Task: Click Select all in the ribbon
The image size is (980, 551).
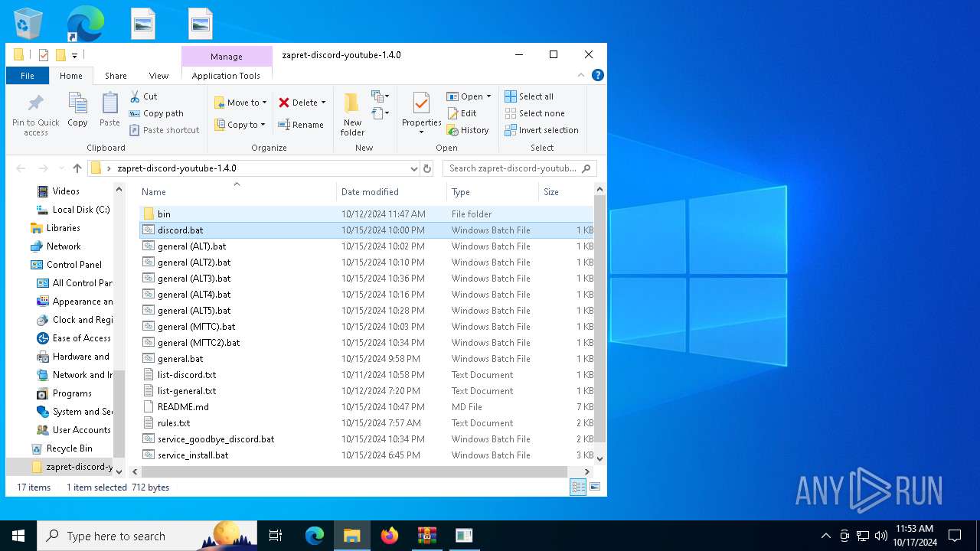Action: coord(529,96)
